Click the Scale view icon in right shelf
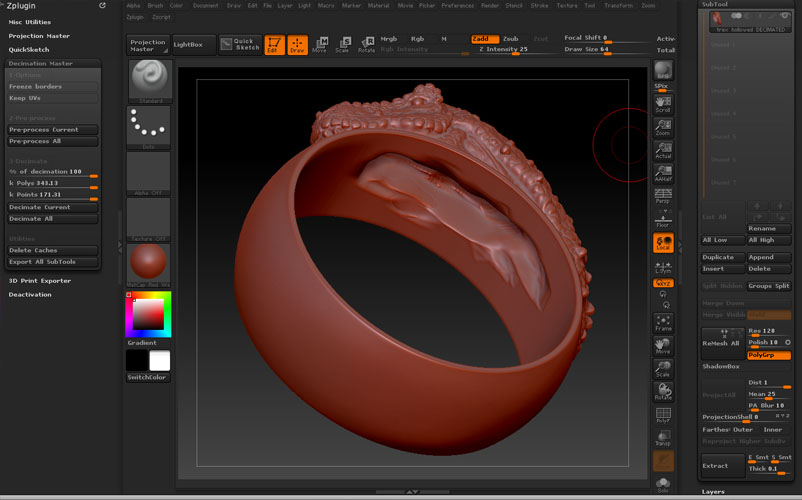The width and height of the screenshot is (802, 500). 663,369
